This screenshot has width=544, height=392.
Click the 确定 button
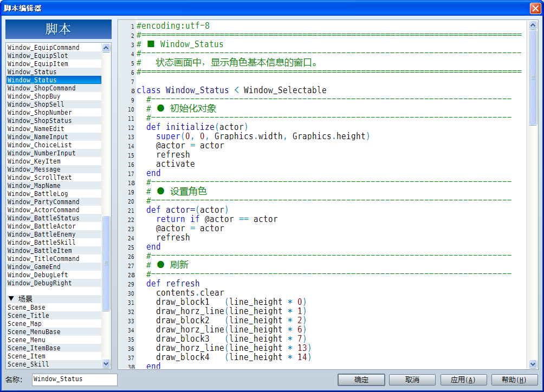point(361,380)
